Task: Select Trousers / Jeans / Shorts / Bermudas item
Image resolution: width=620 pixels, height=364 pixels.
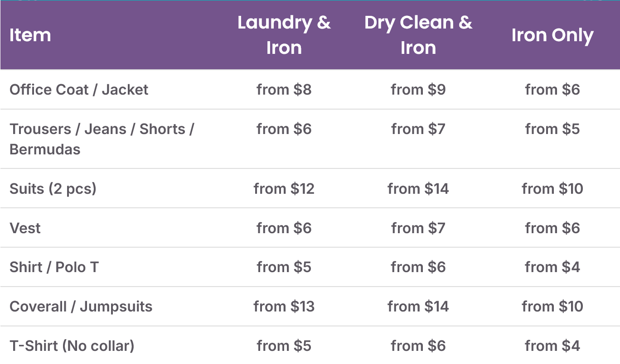Action: point(102,139)
